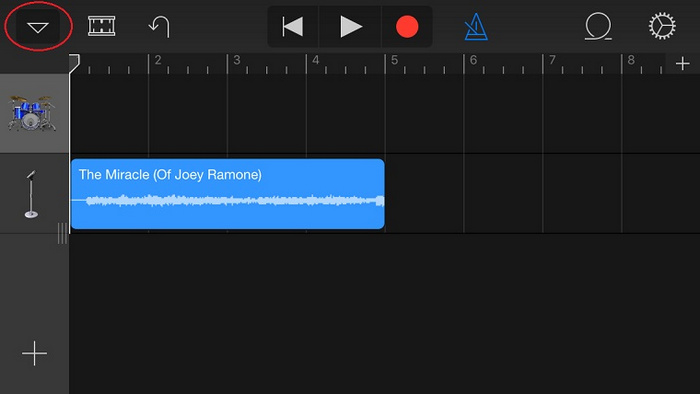Screen dimensions: 700x394
Task: Tap the playhead handle on the ruler
Action: pos(74,64)
